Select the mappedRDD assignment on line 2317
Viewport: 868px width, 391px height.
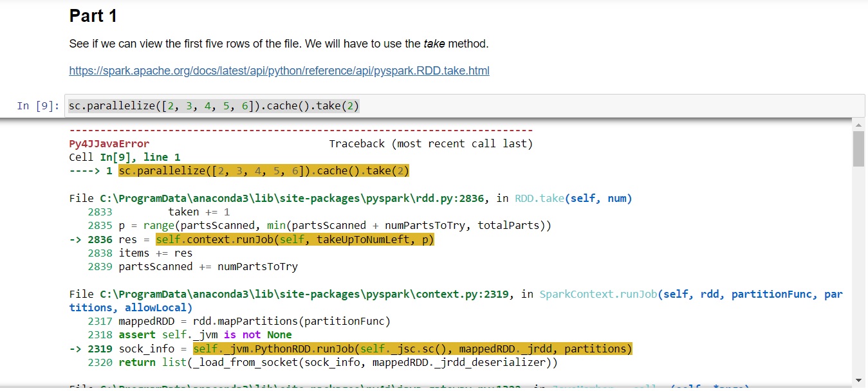(254, 321)
